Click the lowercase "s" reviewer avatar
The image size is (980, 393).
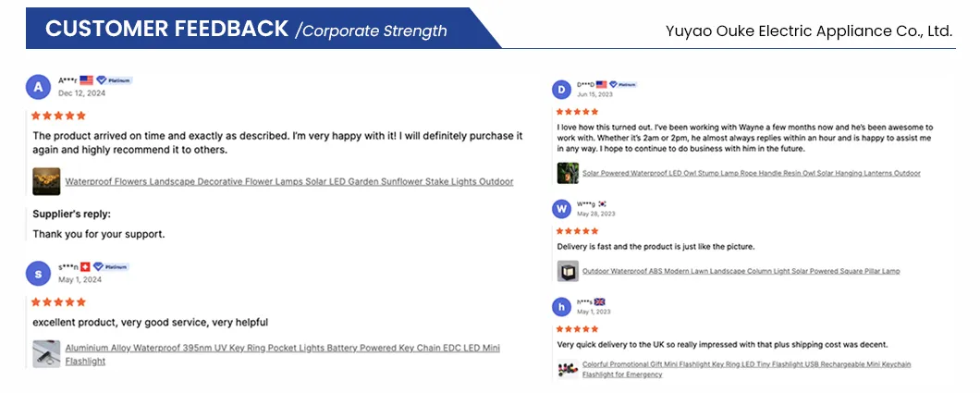tap(38, 274)
